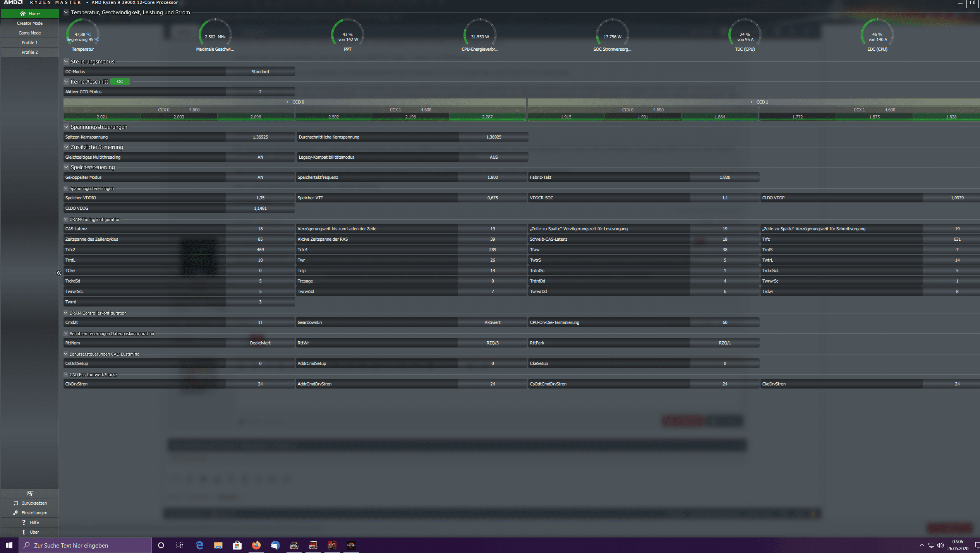Collapse Benutzersteuerungen Datenbuskonfiguration section
This screenshot has height=553, width=980.
pos(66,334)
